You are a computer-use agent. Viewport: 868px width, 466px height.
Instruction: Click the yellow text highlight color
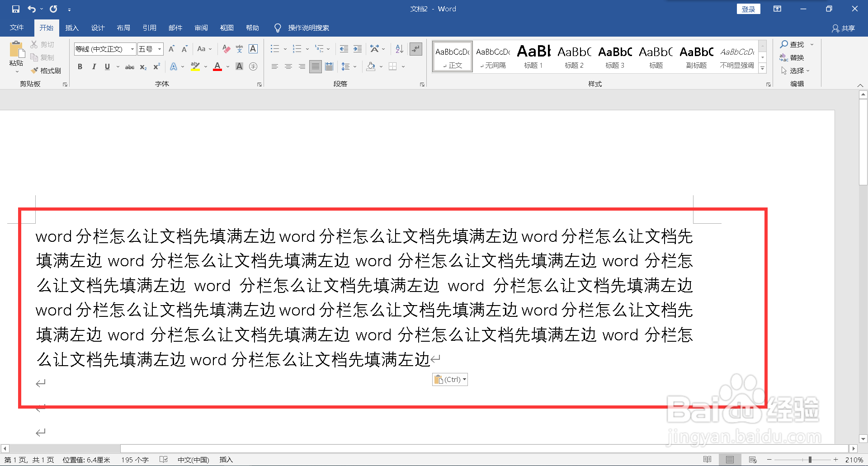(x=195, y=67)
